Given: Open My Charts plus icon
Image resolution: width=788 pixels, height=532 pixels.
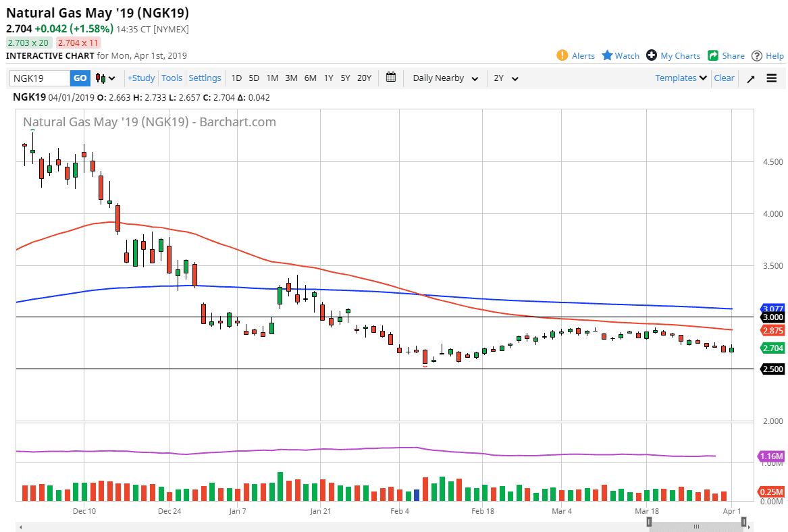Looking at the screenshot, I should [651, 55].
